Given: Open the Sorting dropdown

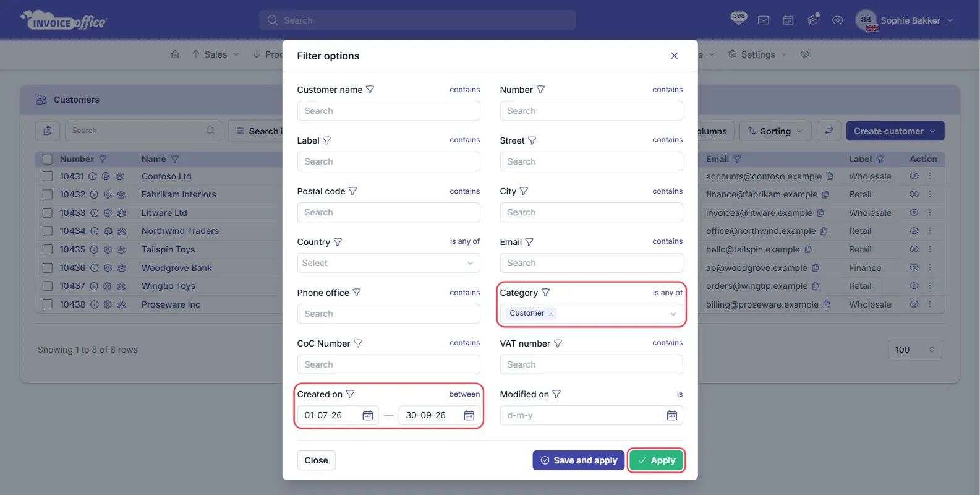Looking at the screenshot, I should [775, 131].
